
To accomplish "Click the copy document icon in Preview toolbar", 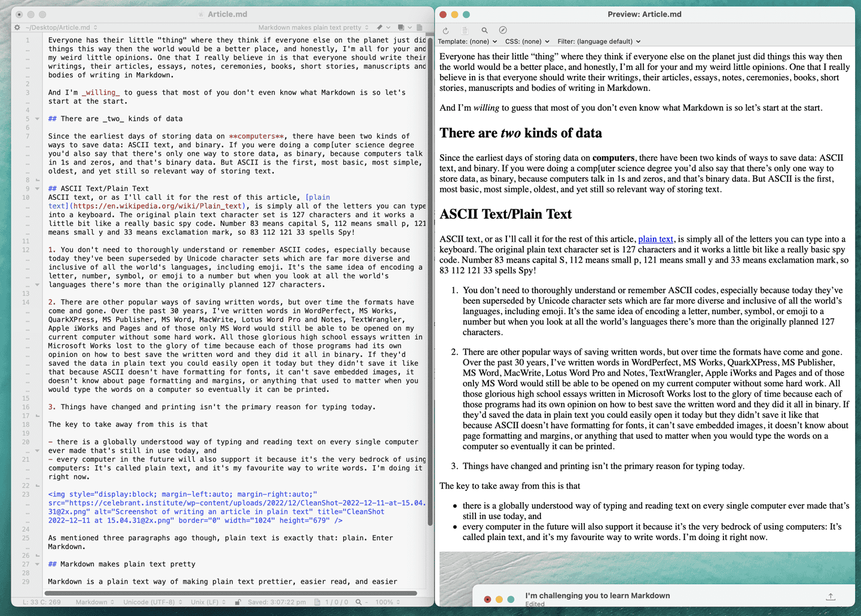I will pos(464,30).
